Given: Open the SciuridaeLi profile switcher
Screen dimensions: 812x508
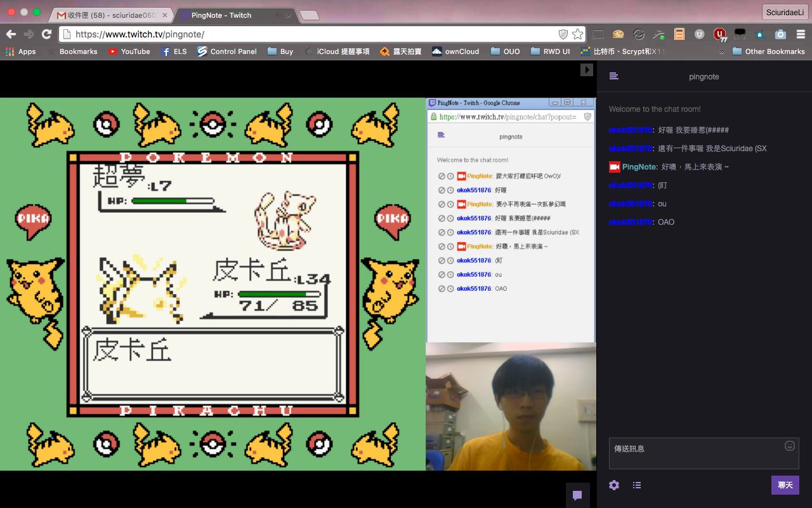Looking at the screenshot, I should coord(785,13).
